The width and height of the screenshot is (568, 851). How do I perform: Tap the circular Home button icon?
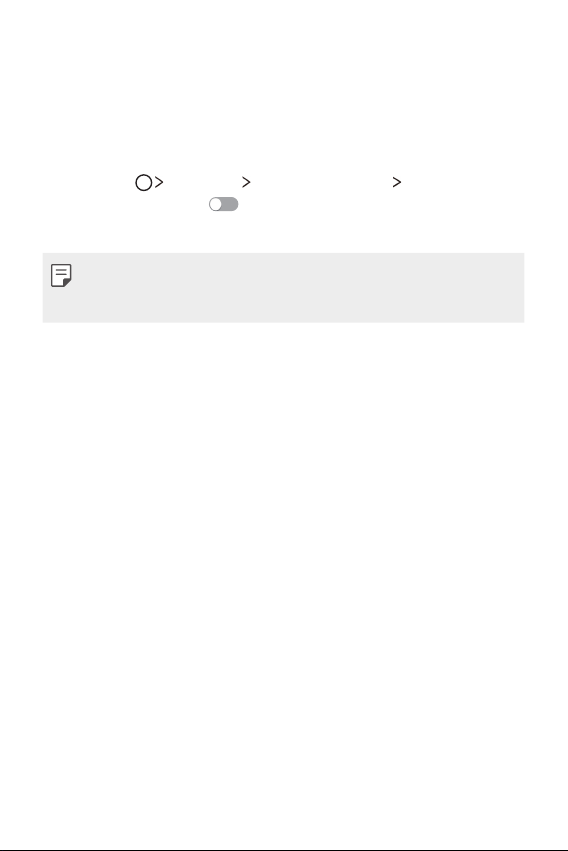(143, 182)
